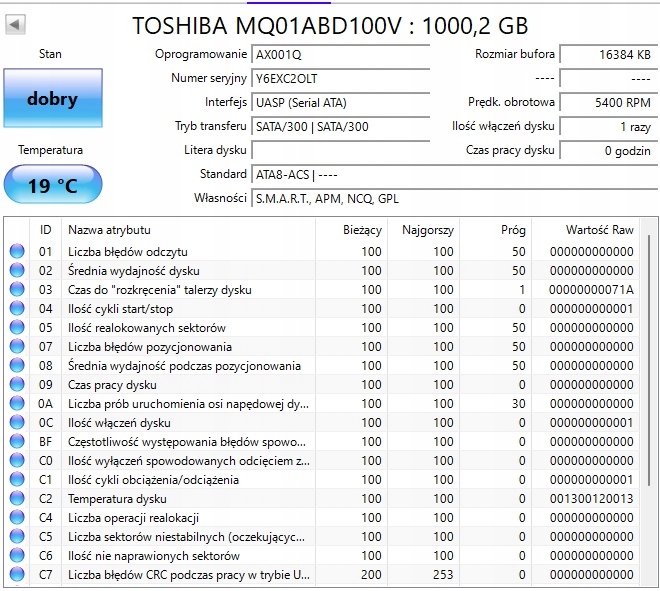Click status orb for 'Ilość cykli start/stop'
Screen dimensions: 660x591
coord(17,309)
